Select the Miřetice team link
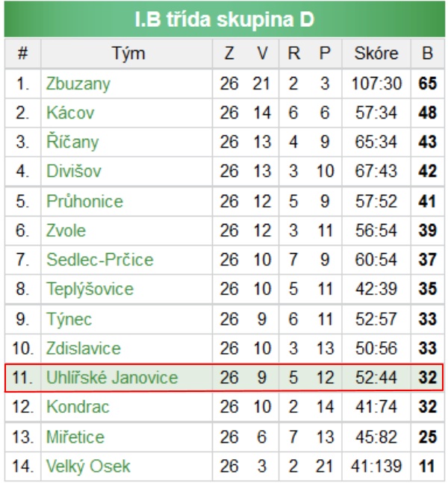 click(75, 437)
